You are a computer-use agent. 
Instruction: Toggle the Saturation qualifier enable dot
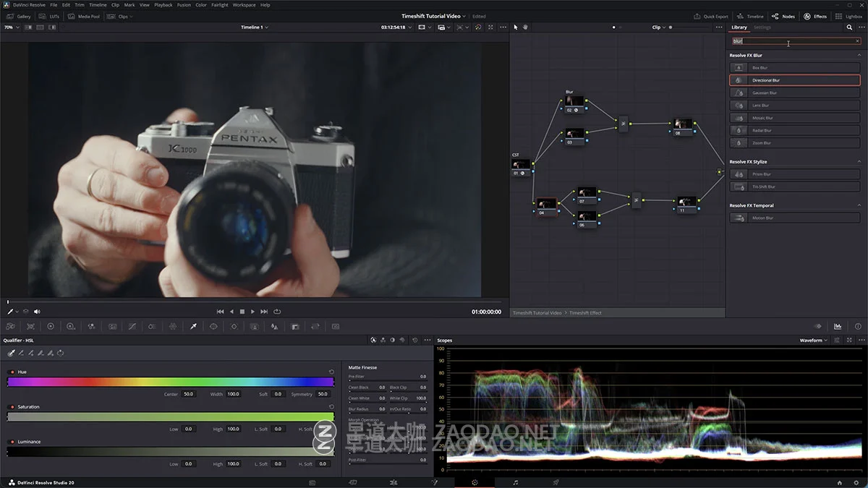11,407
